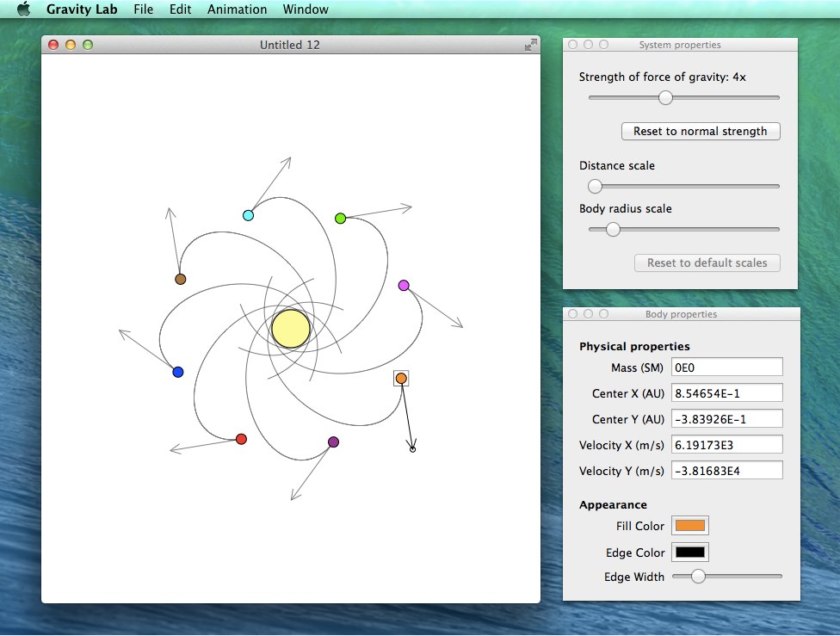Open the File menu
This screenshot has height=636, width=840.
(x=143, y=9)
